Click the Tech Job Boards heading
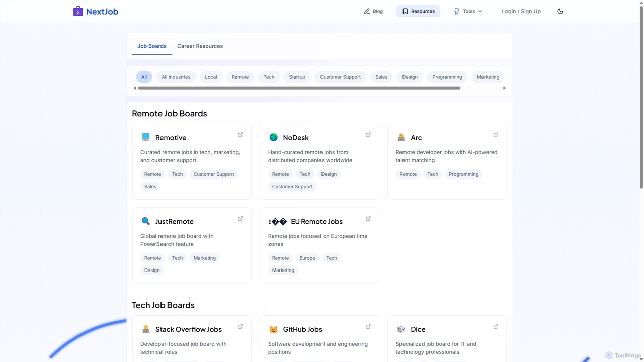The image size is (644, 362). 163,305
